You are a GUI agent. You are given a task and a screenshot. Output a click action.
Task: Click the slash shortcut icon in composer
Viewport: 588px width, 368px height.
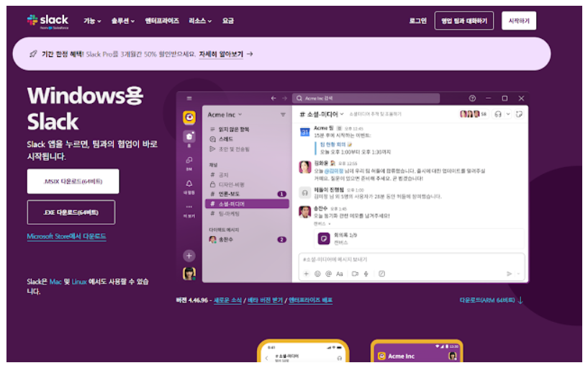coord(381,274)
